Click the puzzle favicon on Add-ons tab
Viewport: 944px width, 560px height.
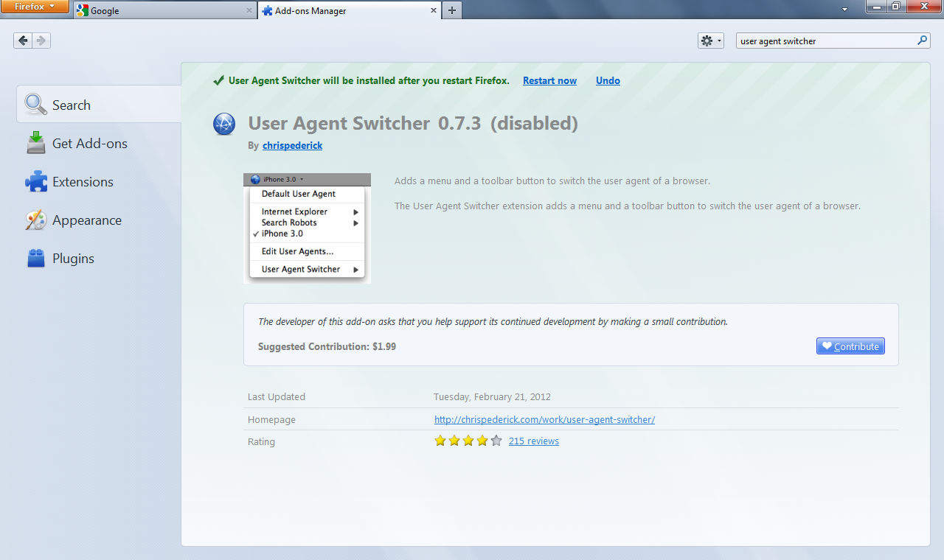tap(266, 10)
